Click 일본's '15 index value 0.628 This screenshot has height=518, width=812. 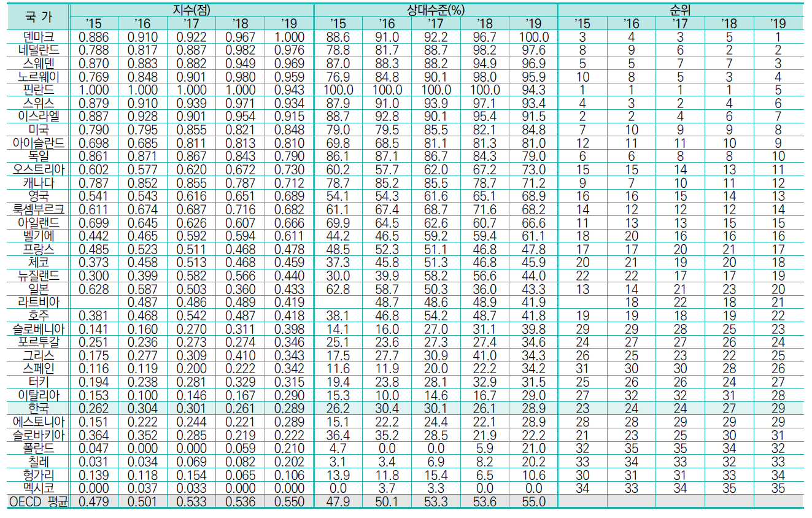pos(94,288)
